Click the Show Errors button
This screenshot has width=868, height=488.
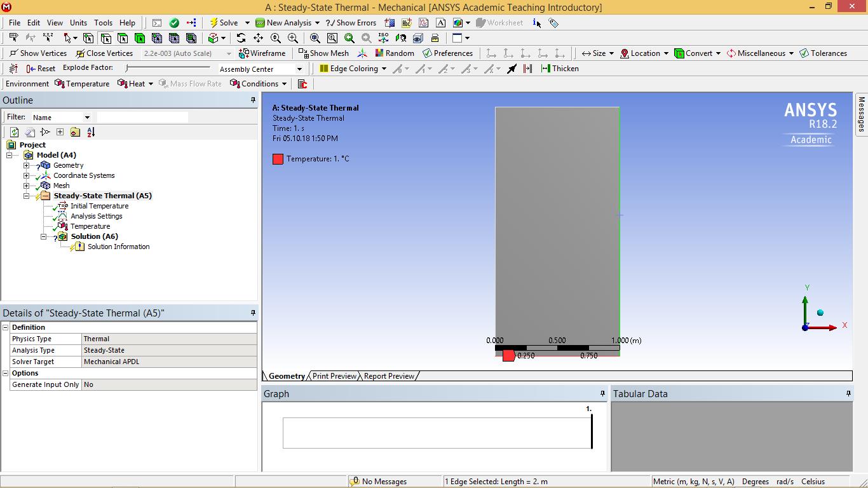coord(351,23)
